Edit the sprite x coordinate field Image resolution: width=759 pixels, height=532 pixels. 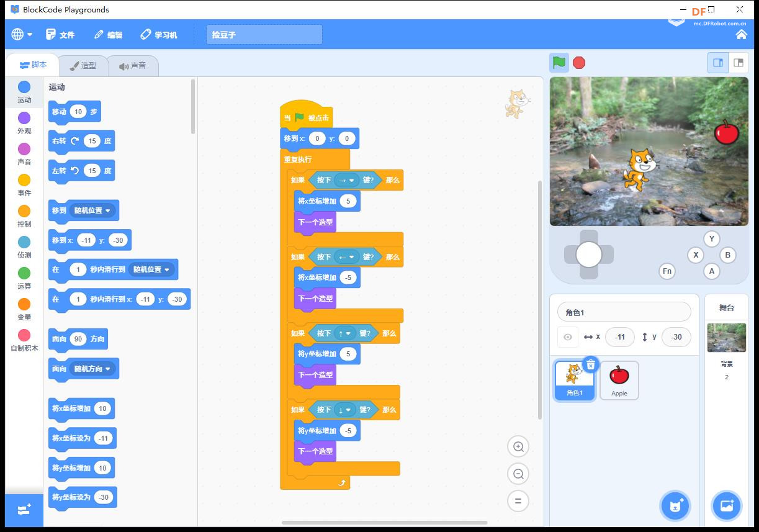pos(620,337)
